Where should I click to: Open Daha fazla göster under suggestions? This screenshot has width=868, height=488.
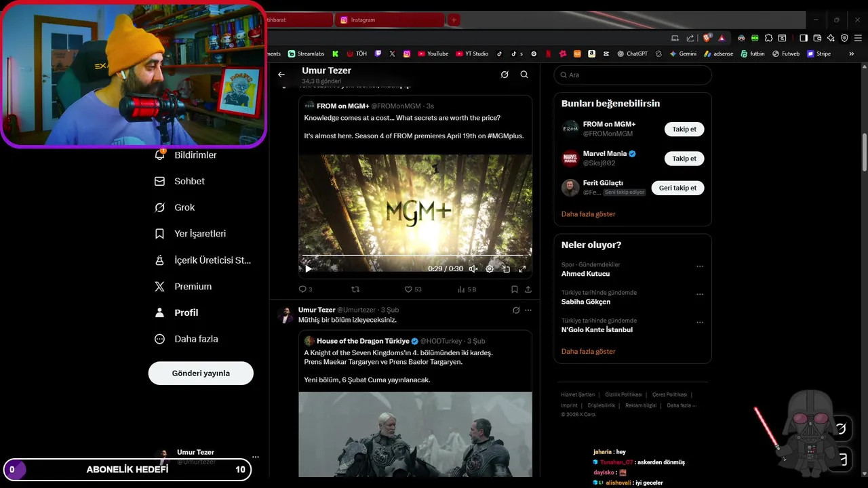coord(588,214)
